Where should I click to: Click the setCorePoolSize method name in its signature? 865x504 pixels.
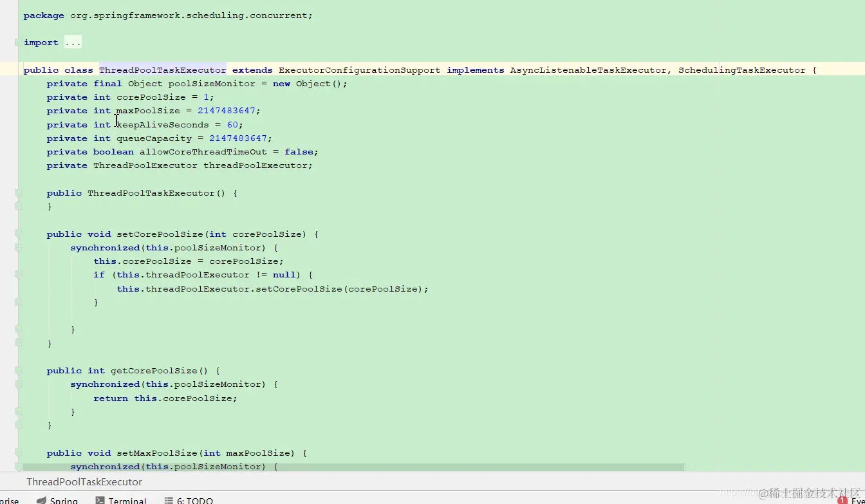tap(160, 234)
